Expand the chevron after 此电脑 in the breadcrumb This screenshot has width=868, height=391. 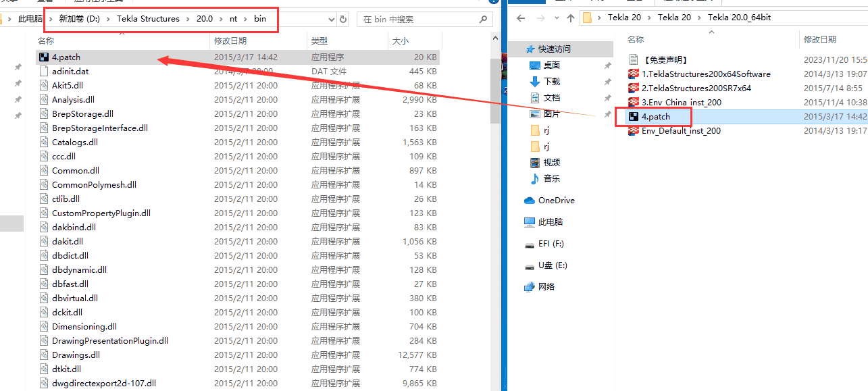point(49,18)
